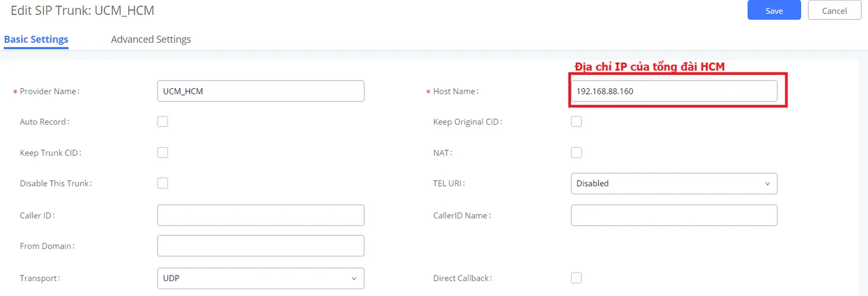Enable the NAT checkbox
This screenshot has height=296, width=868.
tap(576, 153)
